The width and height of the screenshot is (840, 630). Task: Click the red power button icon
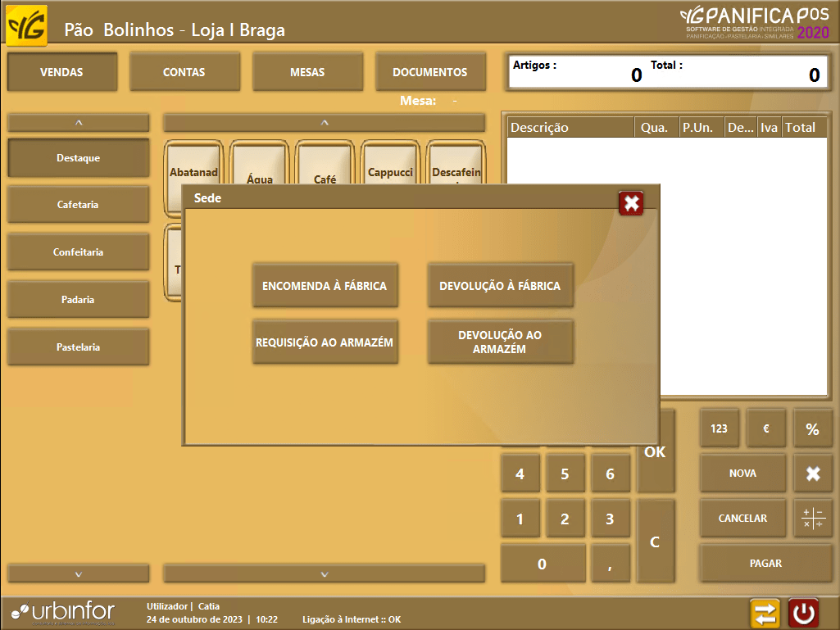803,613
